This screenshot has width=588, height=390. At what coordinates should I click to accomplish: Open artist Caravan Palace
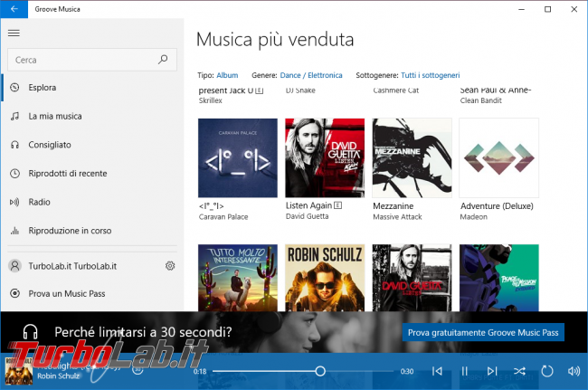click(x=223, y=217)
